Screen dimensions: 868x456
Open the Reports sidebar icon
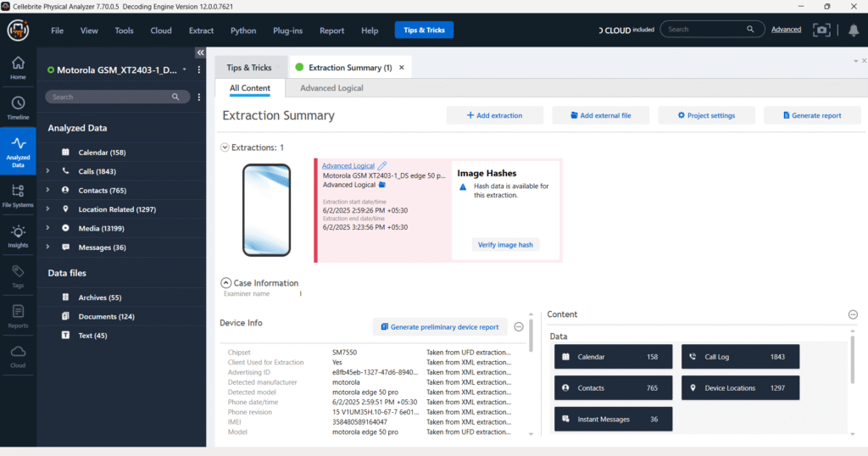click(x=18, y=316)
